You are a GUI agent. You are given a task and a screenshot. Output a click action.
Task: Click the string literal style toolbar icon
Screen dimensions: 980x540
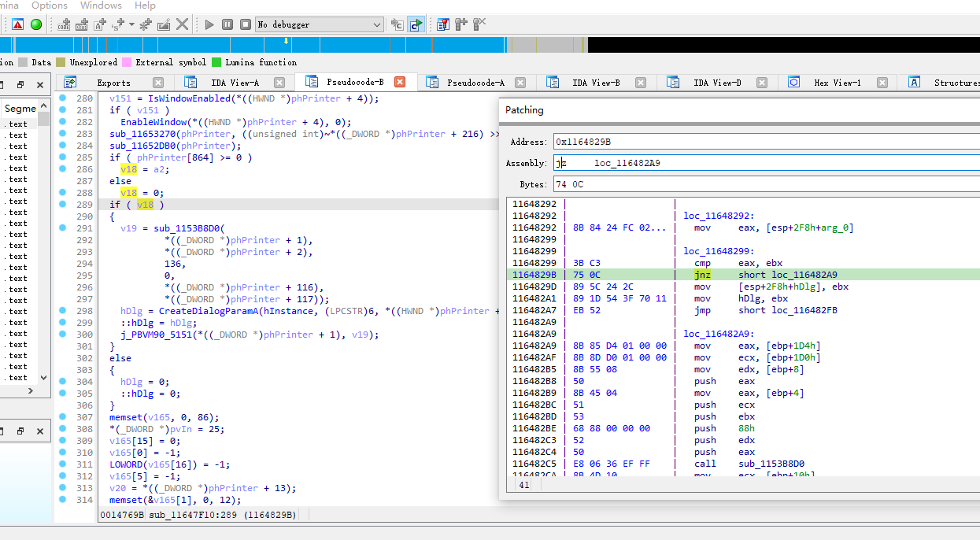[x=118, y=24]
